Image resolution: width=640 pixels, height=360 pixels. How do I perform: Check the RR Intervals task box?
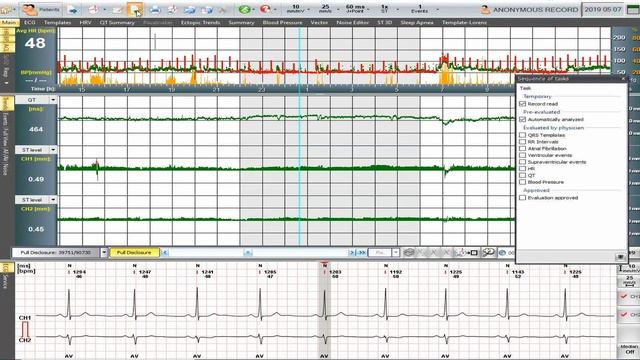pyautogui.click(x=522, y=142)
